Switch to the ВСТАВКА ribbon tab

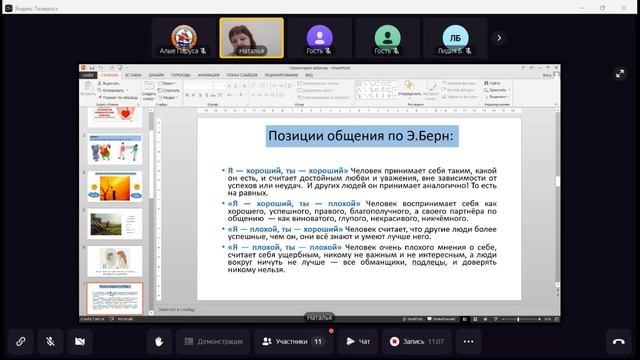pos(133,75)
